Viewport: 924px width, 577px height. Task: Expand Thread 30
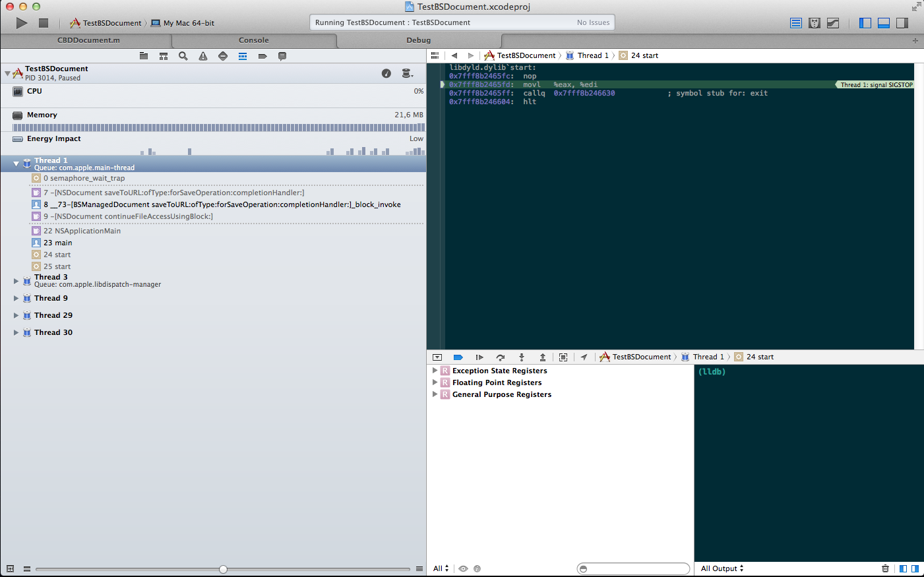coord(16,332)
